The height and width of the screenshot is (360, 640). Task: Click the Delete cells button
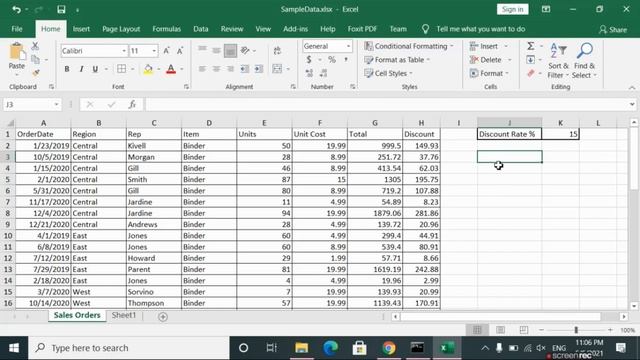coord(490,60)
